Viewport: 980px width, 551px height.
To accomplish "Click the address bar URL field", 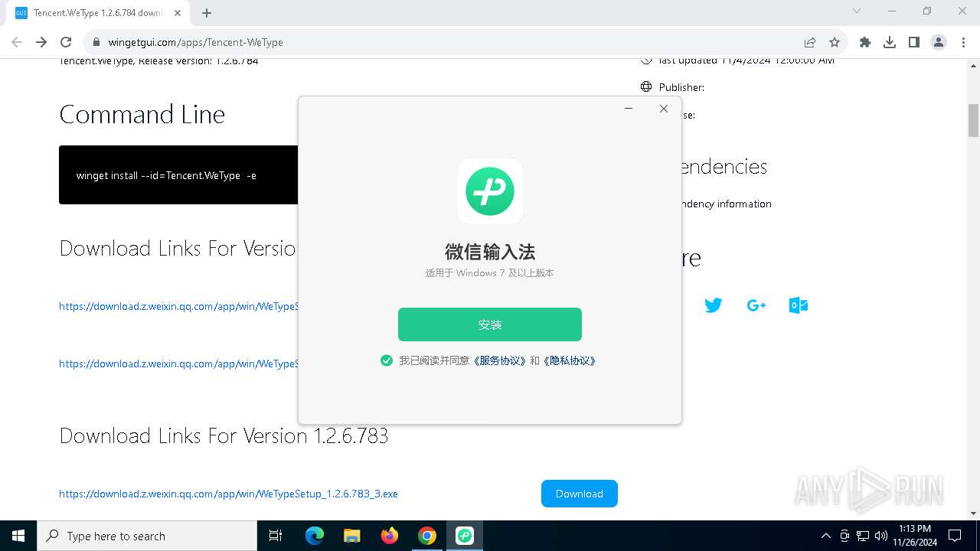I will (444, 42).
